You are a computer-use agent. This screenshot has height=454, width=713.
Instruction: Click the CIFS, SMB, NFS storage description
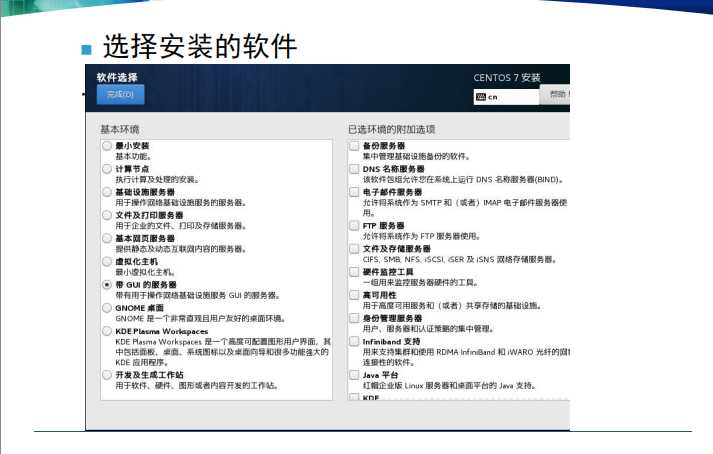[x=460, y=260]
